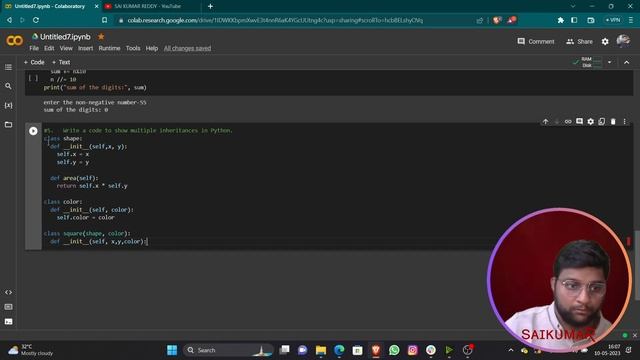Bookmark this page in address bar
This screenshot has height=360, width=640.
pos(104,20)
